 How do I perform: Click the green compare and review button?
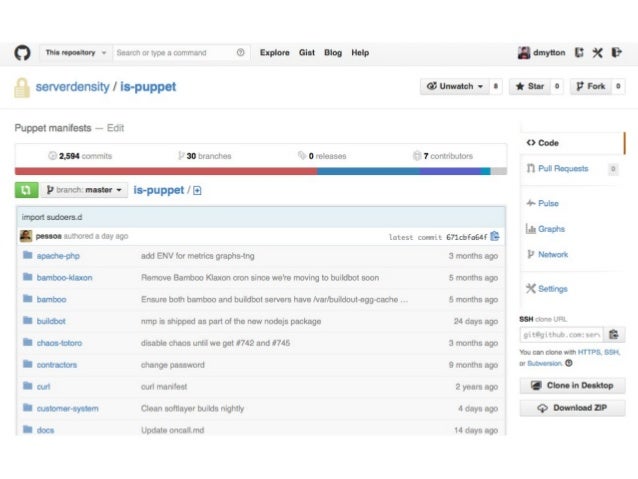26,190
